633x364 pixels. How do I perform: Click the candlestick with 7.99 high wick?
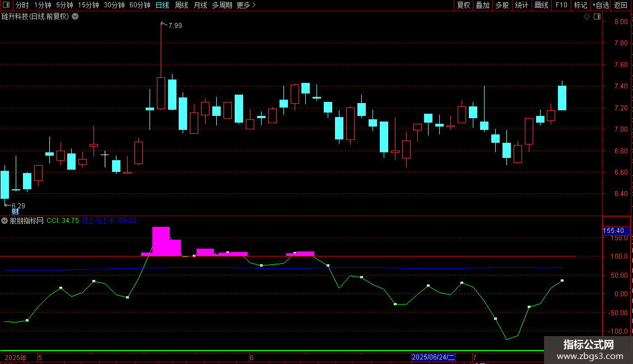click(161, 93)
